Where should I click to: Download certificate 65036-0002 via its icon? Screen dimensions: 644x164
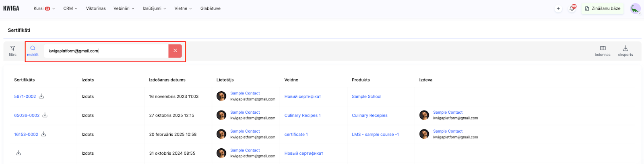(45, 115)
